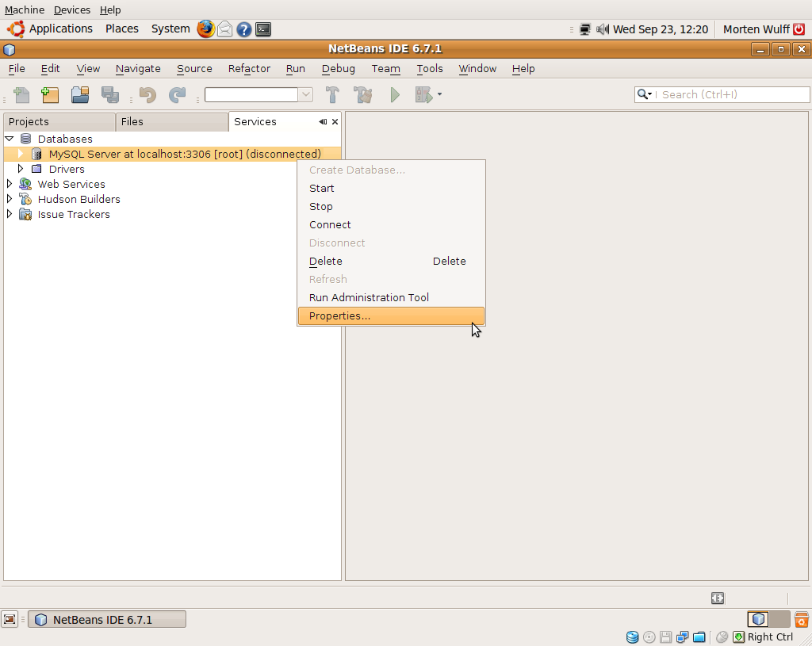
Task: Choose Run Administration Tool
Action: (x=391, y=298)
